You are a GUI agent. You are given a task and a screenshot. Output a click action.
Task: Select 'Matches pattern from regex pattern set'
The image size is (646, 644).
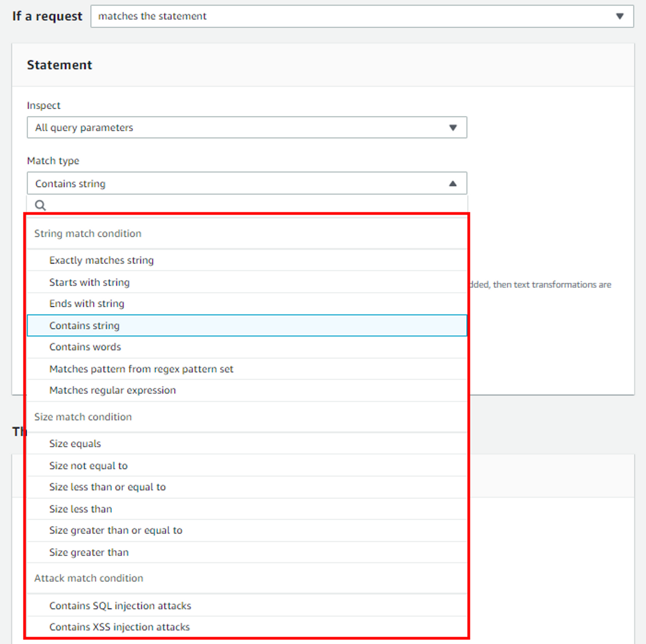(x=141, y=369)
